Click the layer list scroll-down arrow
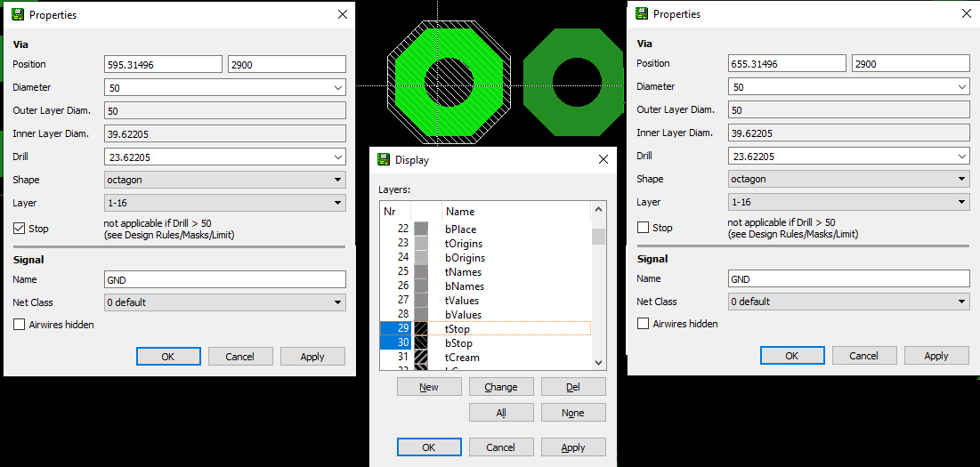This screenshot has height=467, width=980. point(599,363)
